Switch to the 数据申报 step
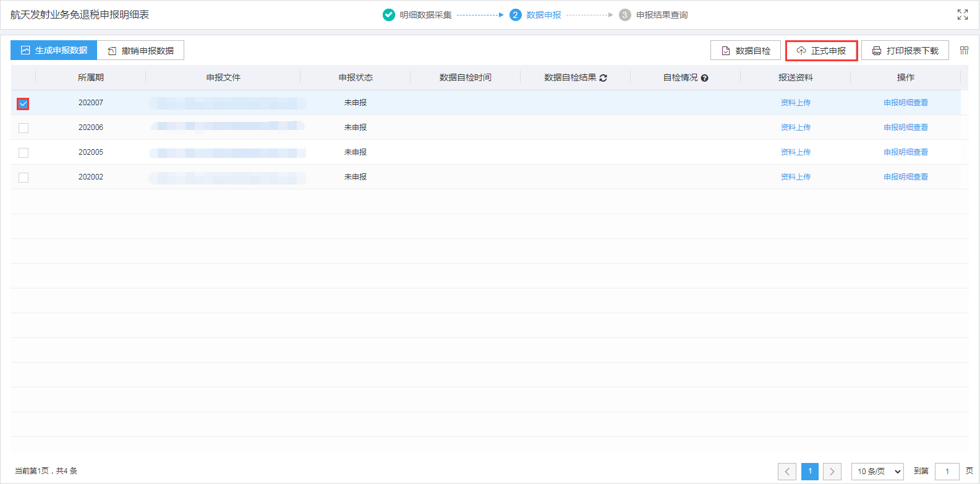This screenshot has height=484, width=980. pyautogui.click(x=544, y=15)
